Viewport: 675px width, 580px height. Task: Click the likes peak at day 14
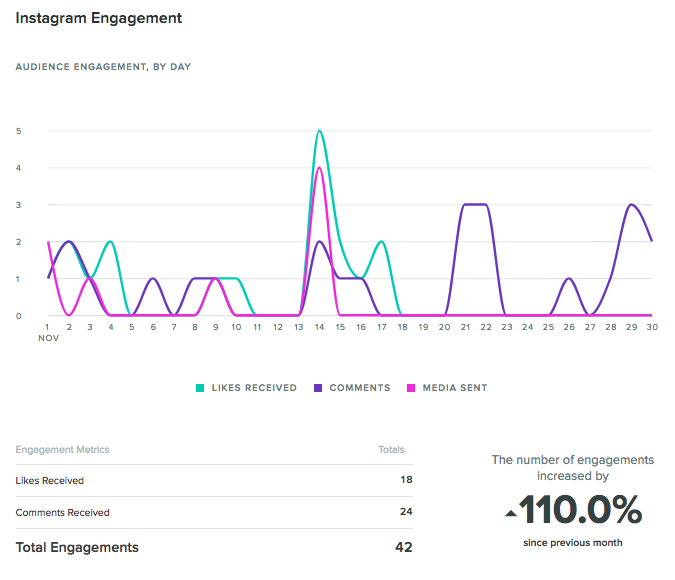[319, 131]
